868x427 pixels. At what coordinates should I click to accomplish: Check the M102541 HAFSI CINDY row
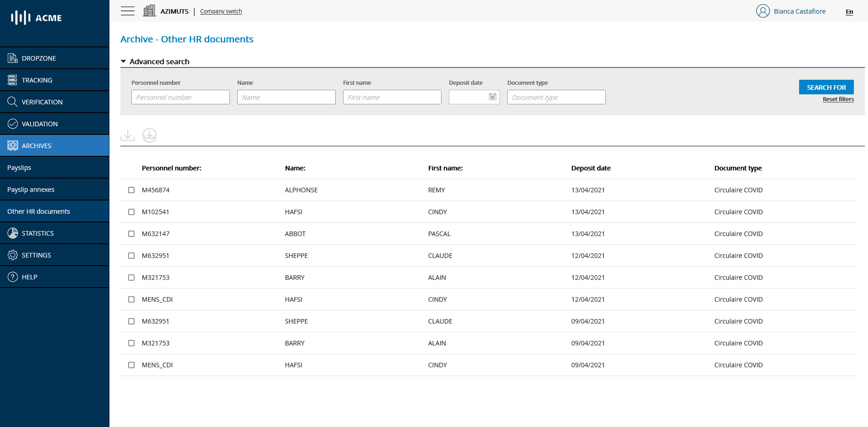pyautogui.click(x=131, y=212)
